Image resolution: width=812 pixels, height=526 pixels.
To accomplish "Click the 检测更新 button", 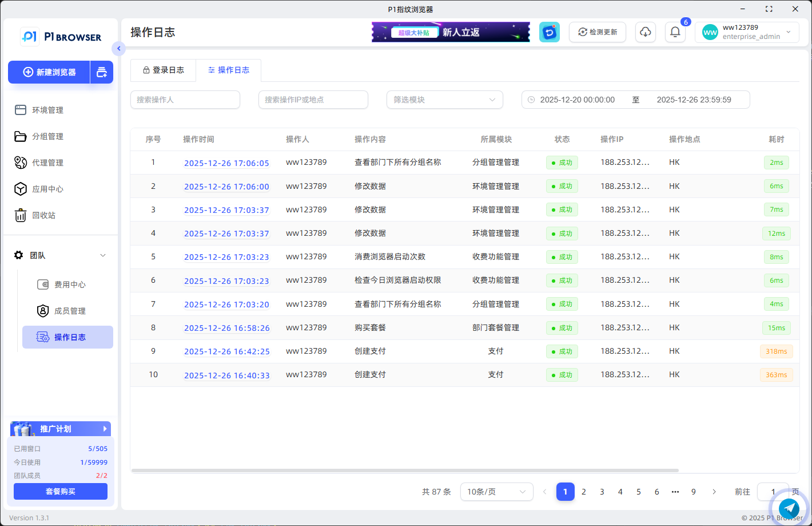I will pyautogui.click(x=598, y=33).
